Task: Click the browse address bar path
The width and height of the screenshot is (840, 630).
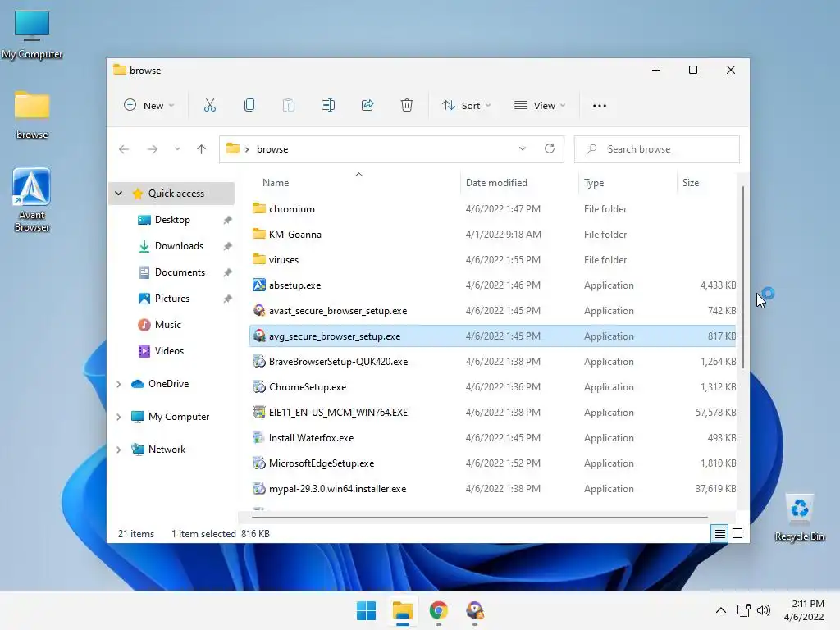Action: point(272,149)
